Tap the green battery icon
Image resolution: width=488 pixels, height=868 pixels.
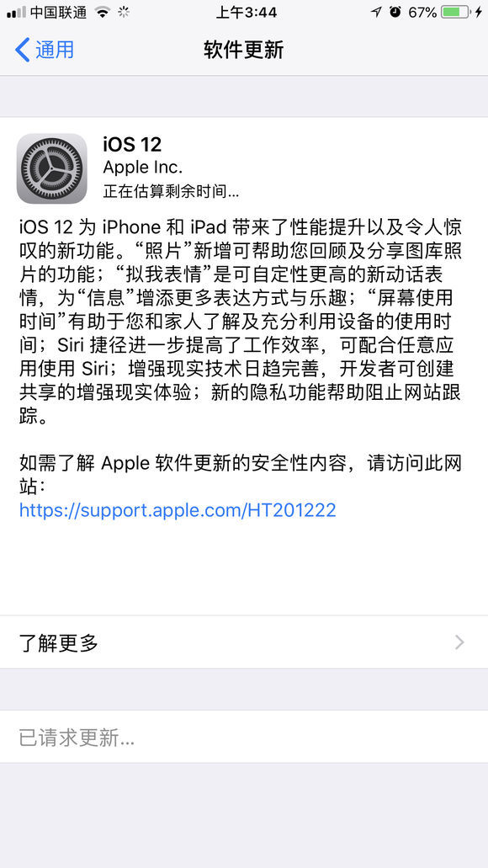point(457,12)
